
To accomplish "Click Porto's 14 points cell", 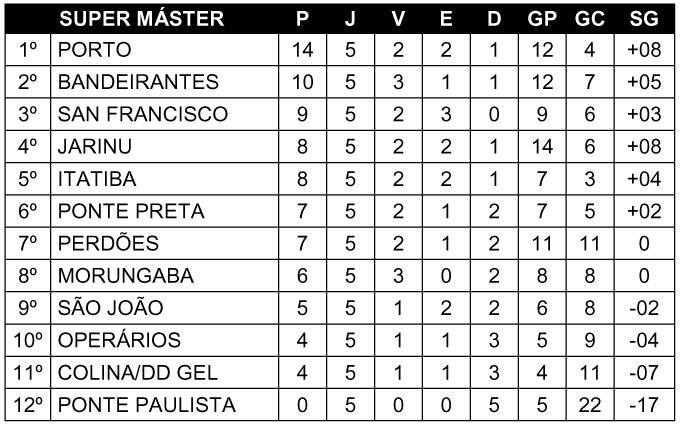I will (302, 50).
